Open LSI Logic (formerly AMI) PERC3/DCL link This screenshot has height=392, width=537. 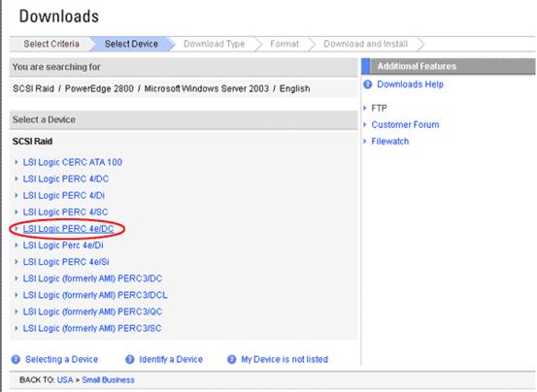point(95,295)
